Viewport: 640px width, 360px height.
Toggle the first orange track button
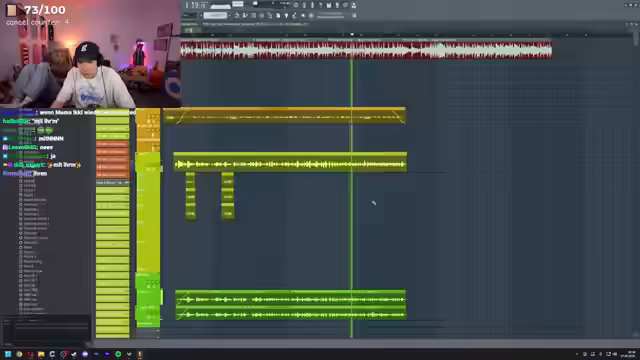click(112, 144)
